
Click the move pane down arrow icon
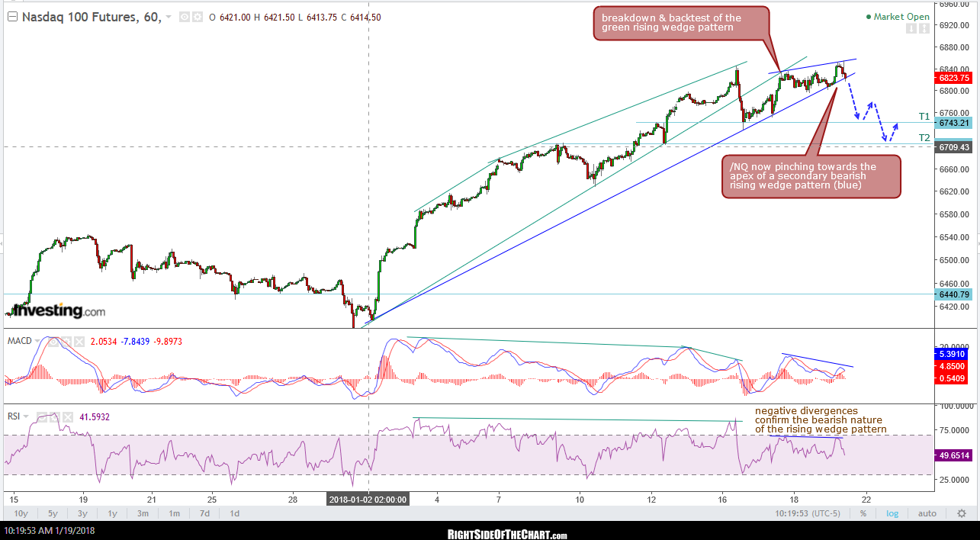(x=911, y=29)
